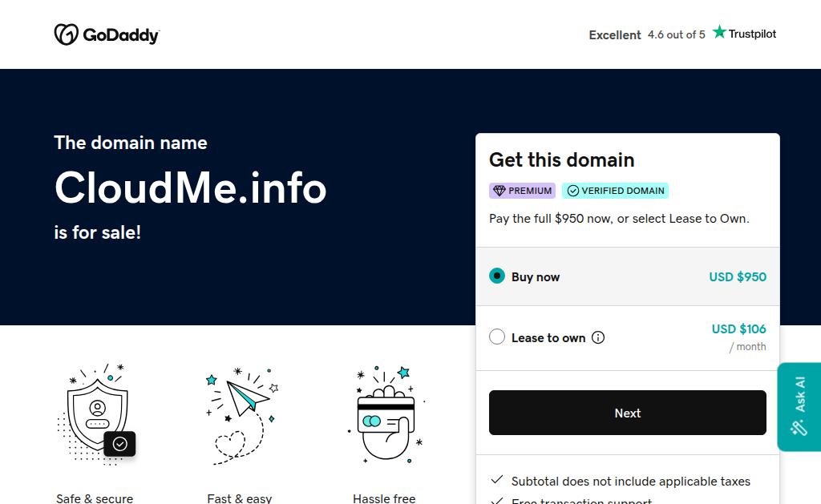
Task: Click the Next button
Action: (x=627, y=413)
